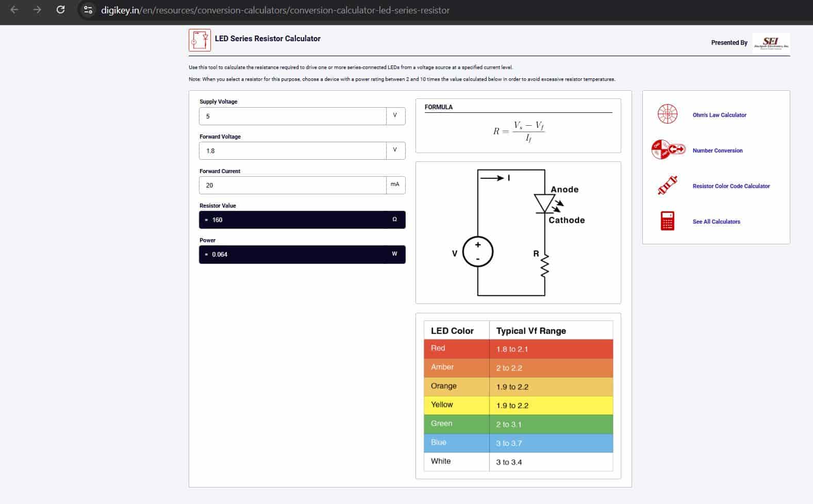This screenshot has width=813, height=504.
Task: Open the Power unit selector W
Action: [395, 254]
